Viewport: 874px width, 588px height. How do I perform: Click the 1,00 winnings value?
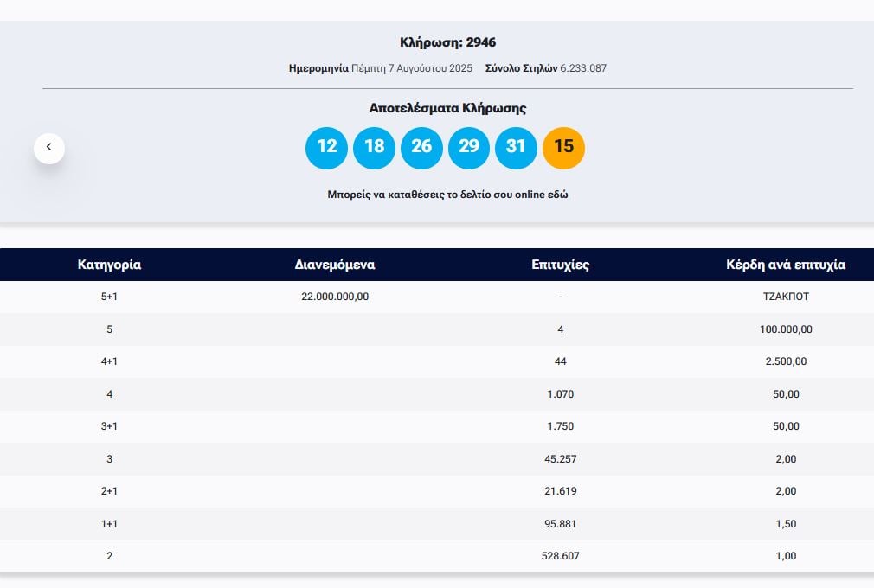click(786, 556)
